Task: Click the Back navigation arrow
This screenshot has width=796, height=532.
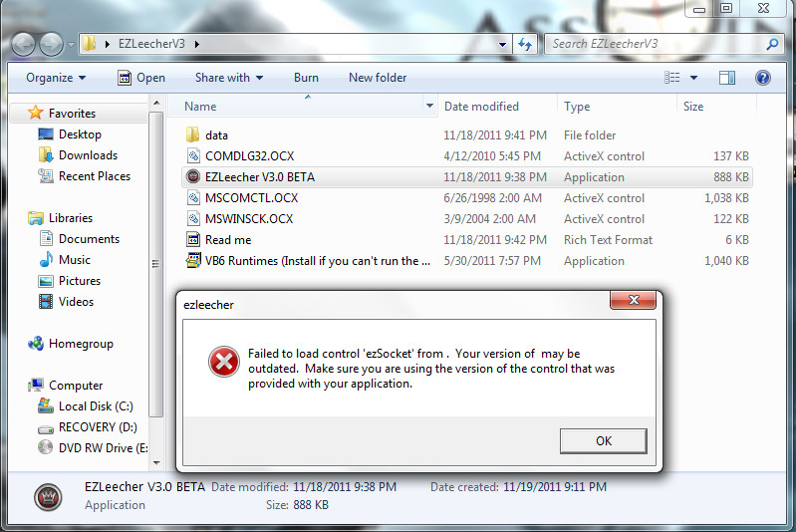Action: [23, 44]
